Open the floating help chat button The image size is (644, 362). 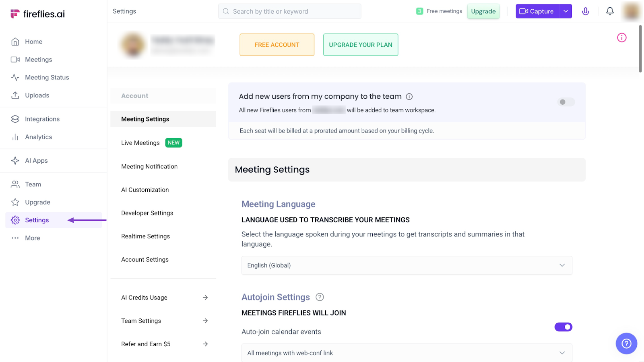626,343
